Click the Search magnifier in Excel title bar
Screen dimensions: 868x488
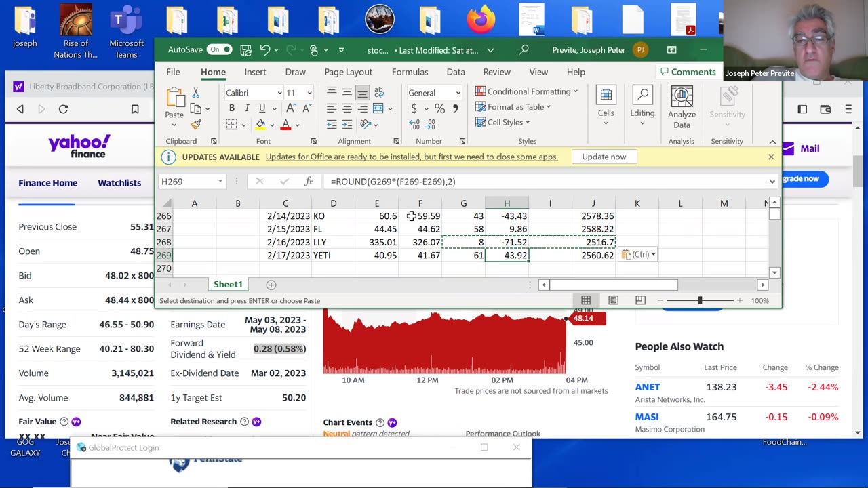click(524, 49)
